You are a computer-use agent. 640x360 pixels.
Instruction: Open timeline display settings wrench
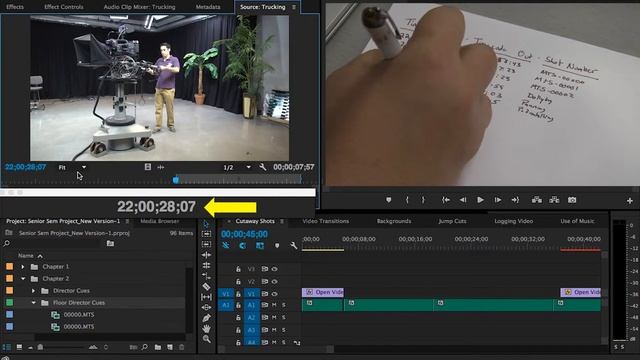click(293, 246)
